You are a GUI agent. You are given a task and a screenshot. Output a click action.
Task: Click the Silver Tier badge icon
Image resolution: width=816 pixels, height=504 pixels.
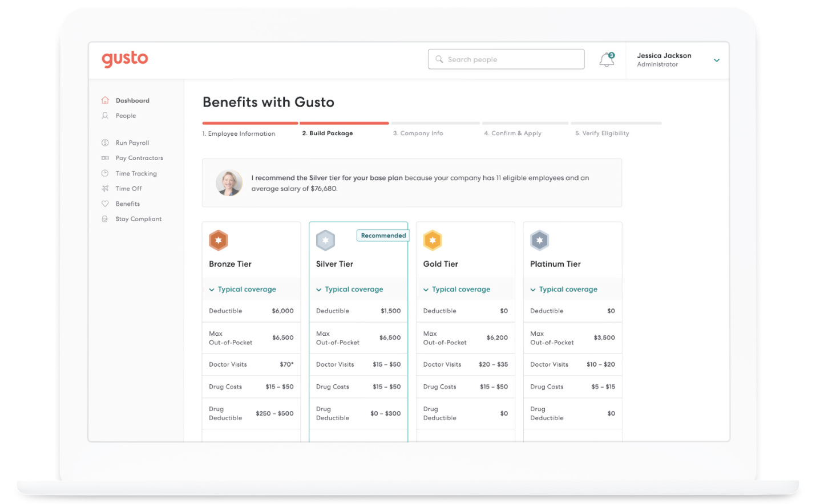coord(326,241)
